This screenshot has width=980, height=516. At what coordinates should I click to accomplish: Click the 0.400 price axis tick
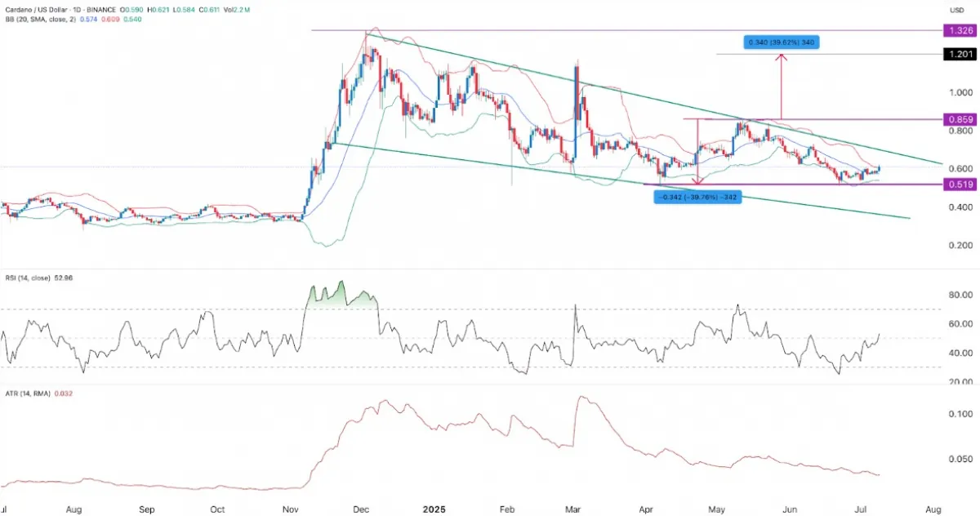(x=960, y=207)
